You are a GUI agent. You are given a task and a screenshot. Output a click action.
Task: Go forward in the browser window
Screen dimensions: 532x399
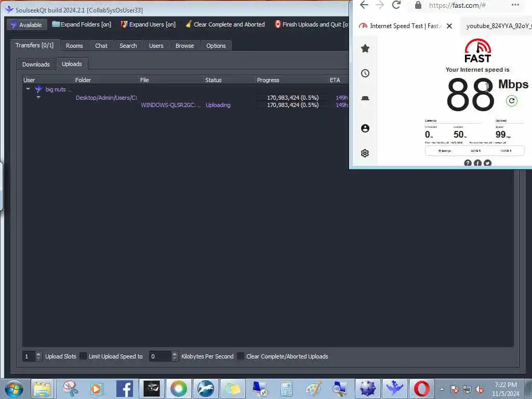pos(380,5)
